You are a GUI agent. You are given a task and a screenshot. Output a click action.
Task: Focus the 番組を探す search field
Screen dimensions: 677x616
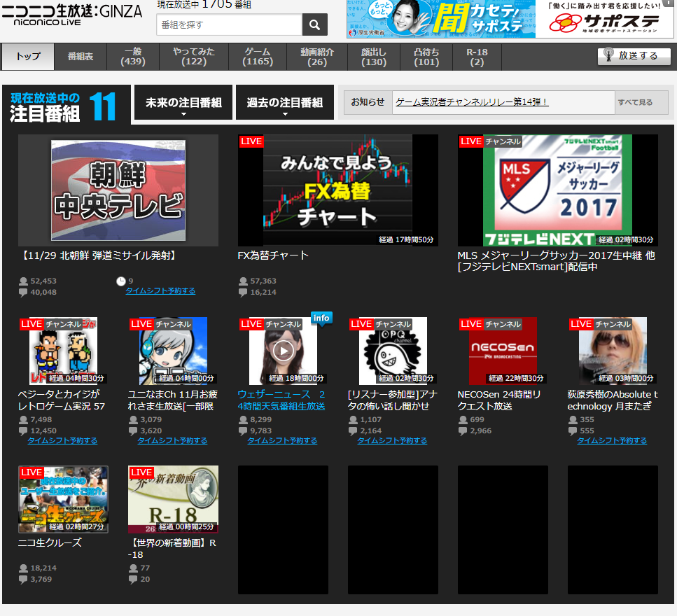[229, 24]
